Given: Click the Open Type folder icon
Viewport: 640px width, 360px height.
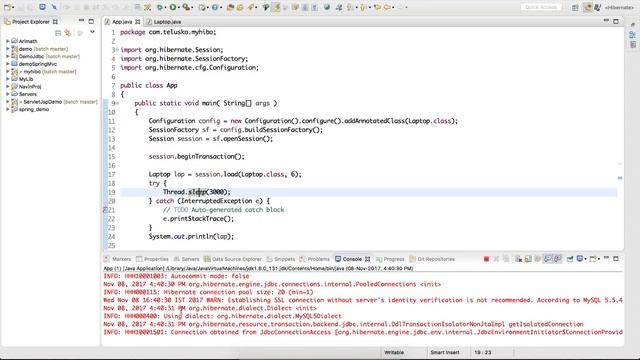Looking at the screenshot, I should pos(230,7).
